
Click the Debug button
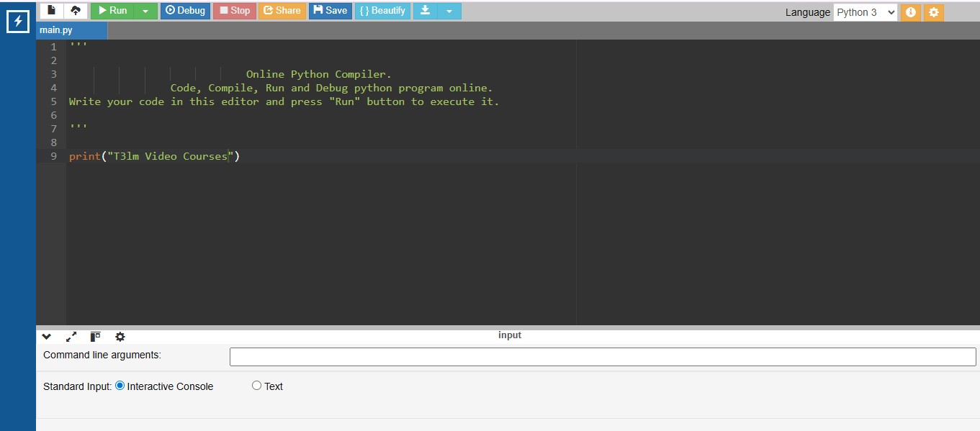[x=185, y=11]
